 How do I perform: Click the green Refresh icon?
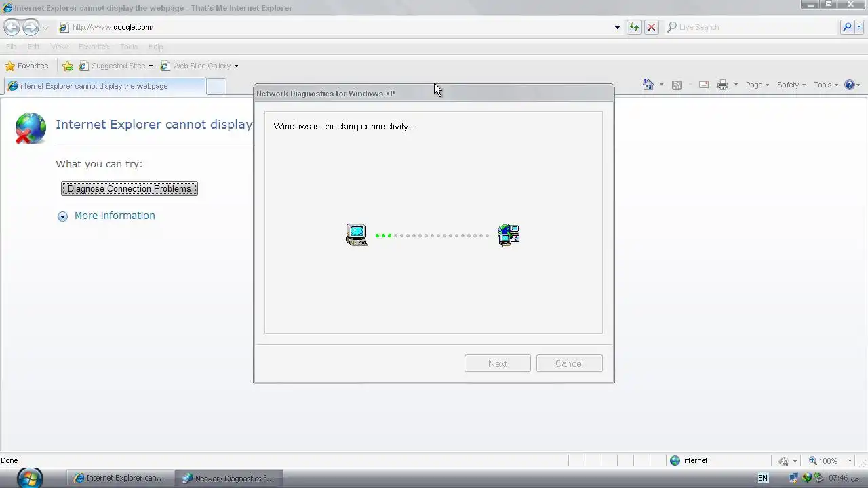633,27
